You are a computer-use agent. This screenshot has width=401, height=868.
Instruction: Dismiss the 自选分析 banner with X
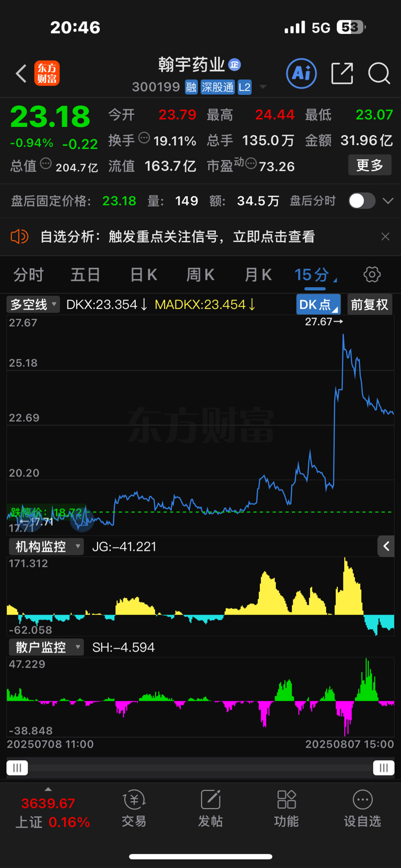pos(385,236)
